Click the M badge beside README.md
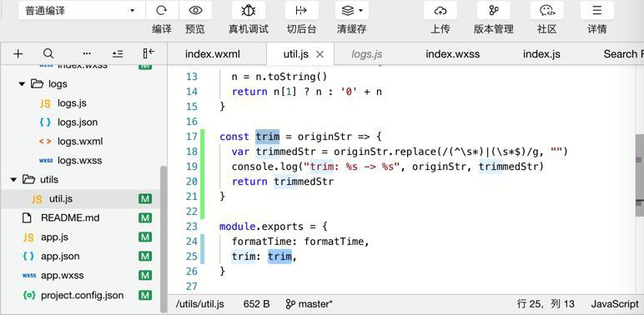Image resolution: width=644 pixels, height=315 pixels. [145, 217]
